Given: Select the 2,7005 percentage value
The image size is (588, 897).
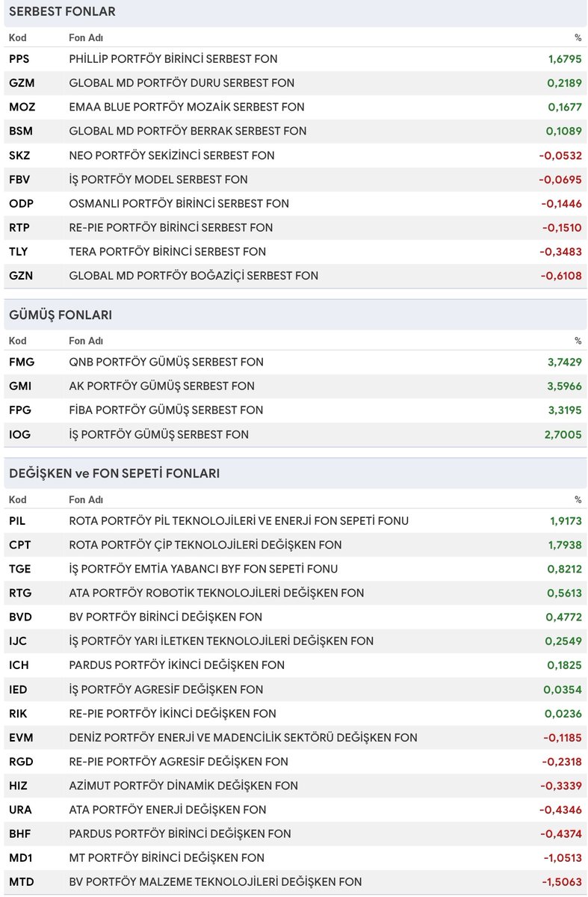Looking at the screenshot, I should 565,434.
